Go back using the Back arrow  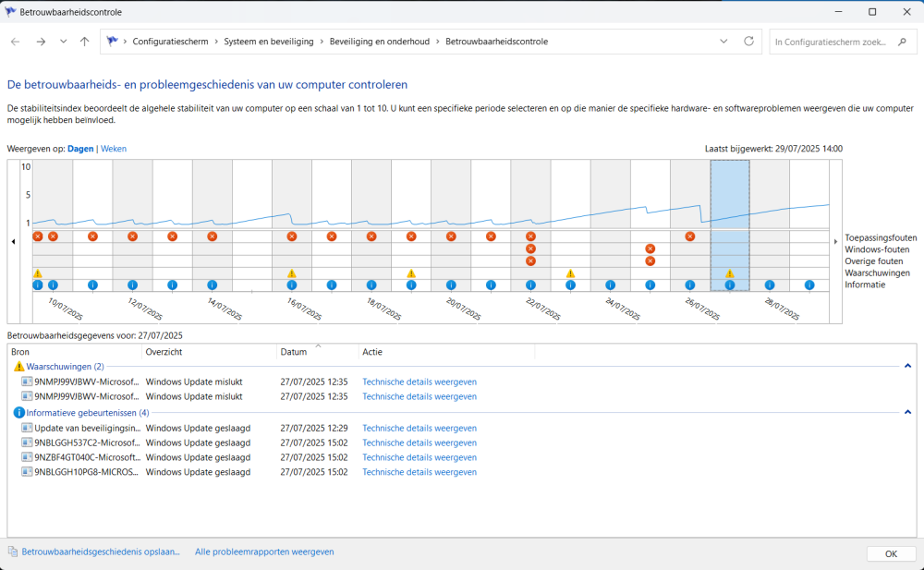point(16,42)
